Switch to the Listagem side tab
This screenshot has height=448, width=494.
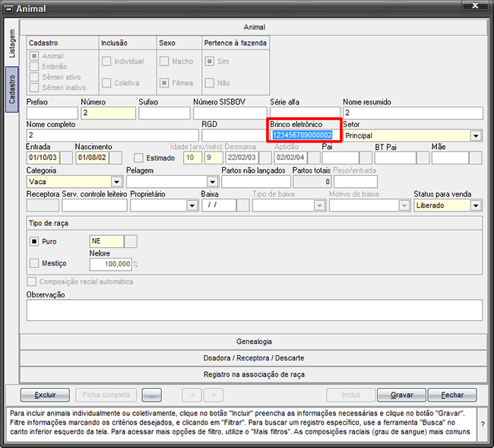click(11, 44)
